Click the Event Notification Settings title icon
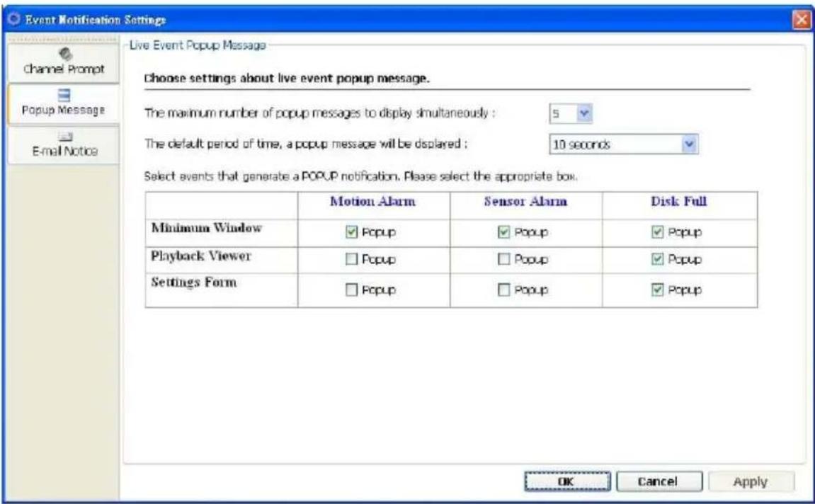The image size is (815, 504). 14,19
